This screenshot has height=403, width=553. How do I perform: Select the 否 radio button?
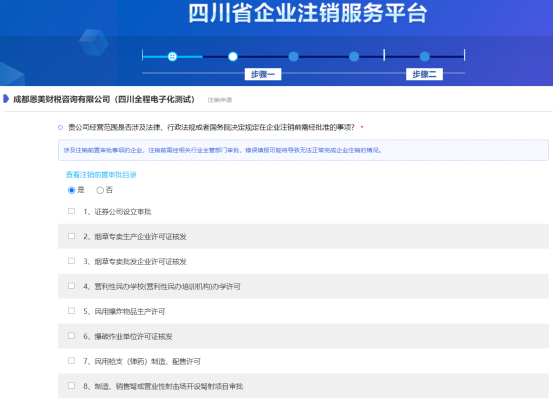(x=100, y=190)
